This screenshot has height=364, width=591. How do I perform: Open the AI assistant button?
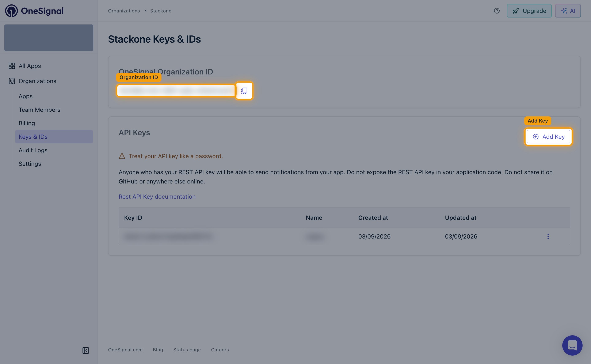tap(568, 11)
